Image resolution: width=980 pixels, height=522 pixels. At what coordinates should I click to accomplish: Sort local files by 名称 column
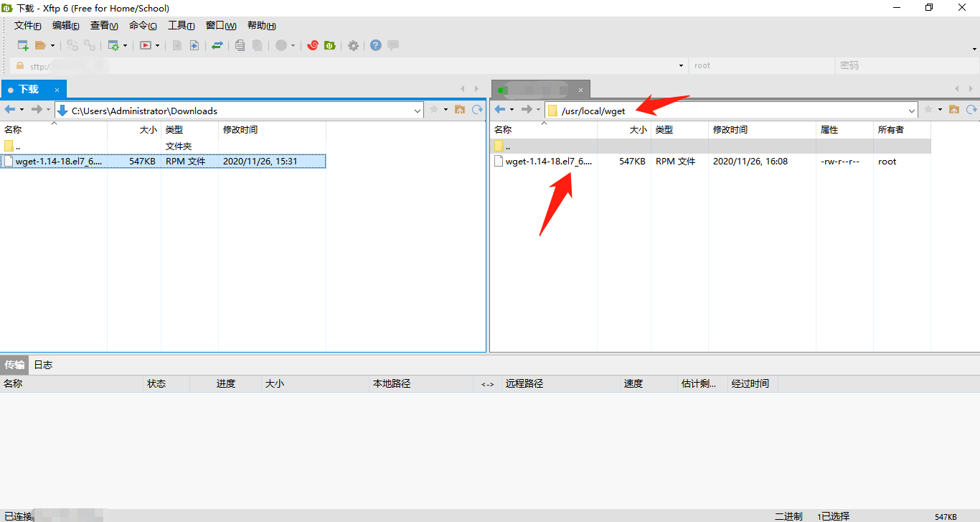pyautogui.click(x=54, y=130)
